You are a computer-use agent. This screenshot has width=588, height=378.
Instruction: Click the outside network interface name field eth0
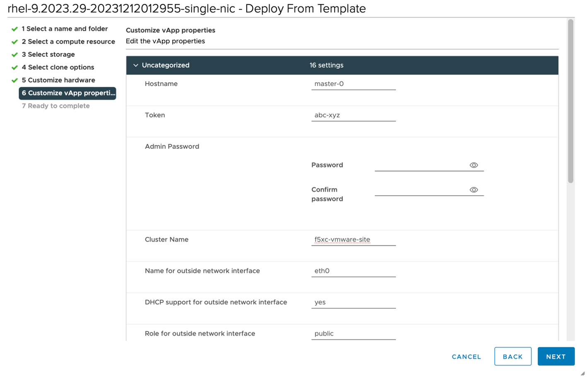point(353,271)
